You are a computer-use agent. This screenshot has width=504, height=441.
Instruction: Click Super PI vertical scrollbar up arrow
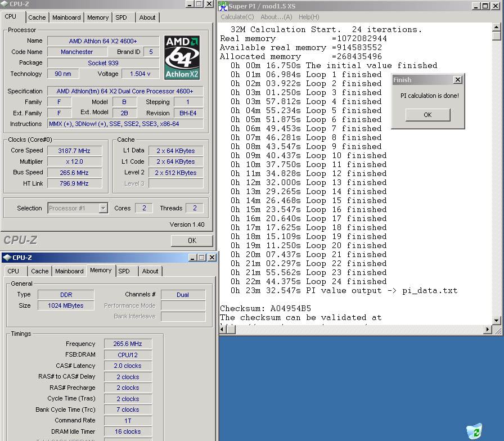point(496,27)
